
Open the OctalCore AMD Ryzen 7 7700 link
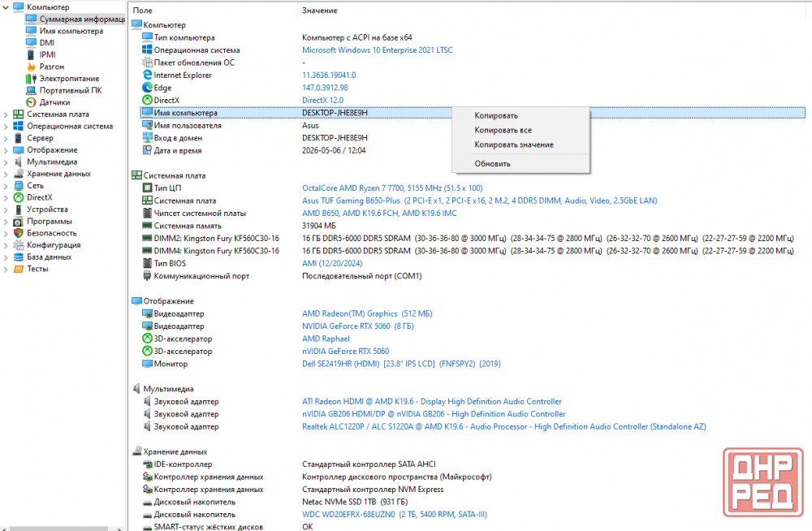[x=392, y=188]
